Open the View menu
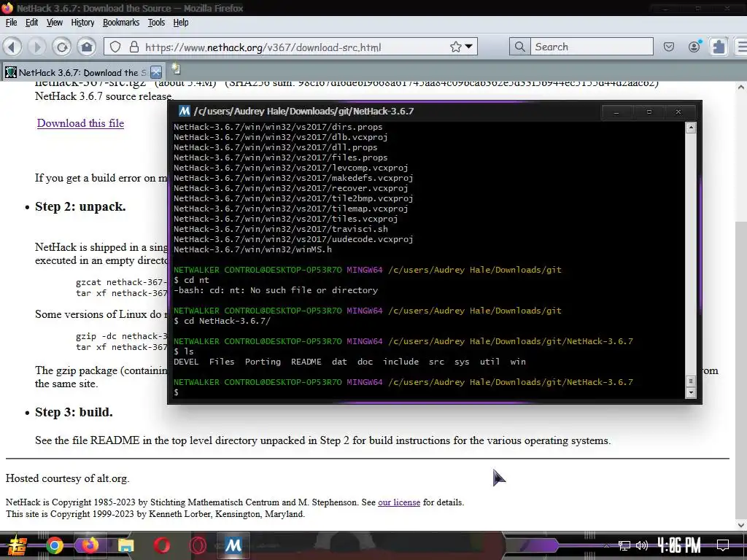This screenshot has height=560, width=747. (x=54, y=23)
